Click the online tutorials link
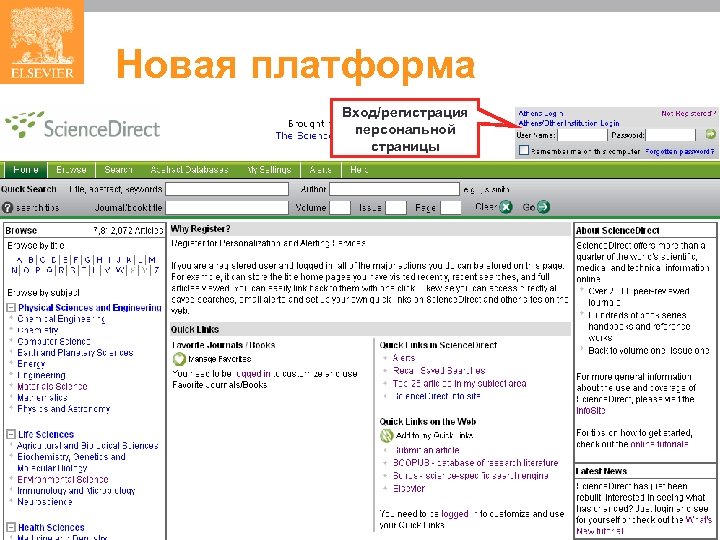Image resolution: width=720 pixels, height=540 pixels. pyautogui.click(x=659, y=444)
